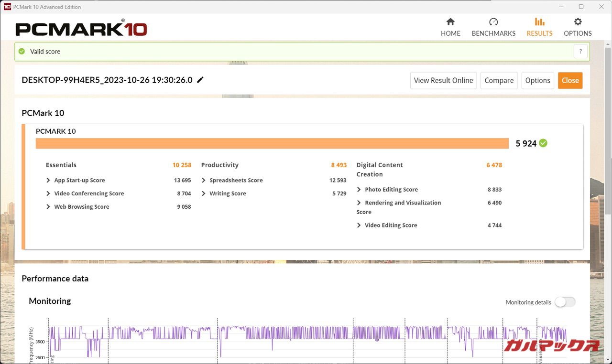Expand the Web Browsing Score row
This screenshot has height=364, width=612.
click(48, 207)
